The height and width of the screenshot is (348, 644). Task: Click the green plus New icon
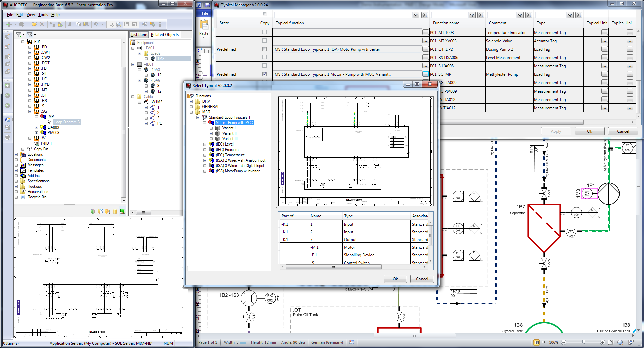pyautogui.click(x=9, y=24)
